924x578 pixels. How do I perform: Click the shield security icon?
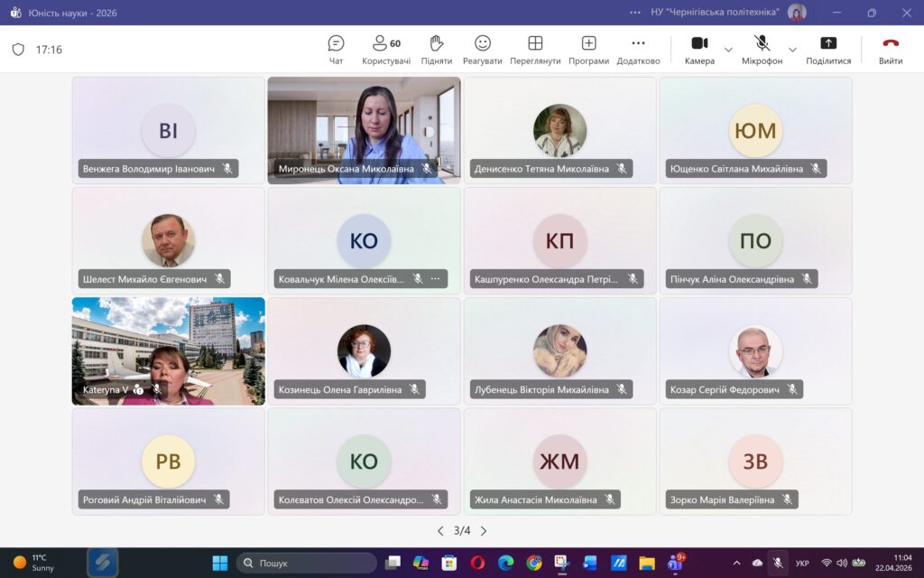(x=18, y=50)
